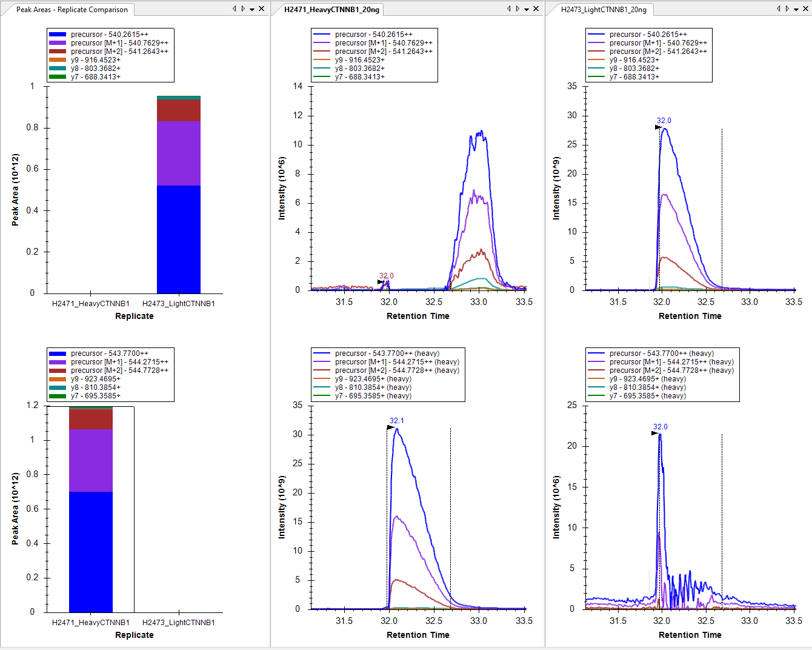Close the Peak Areas Replicate Comparison panel
The height and width of the screenshot is (650, 812).
(x=261, y=8)
